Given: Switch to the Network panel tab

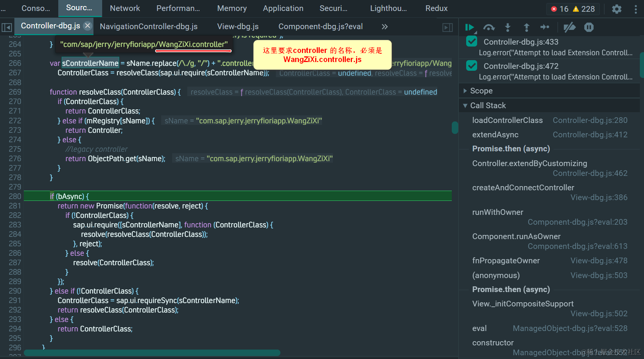Looking at the screenshot, I should click(125, 8).
